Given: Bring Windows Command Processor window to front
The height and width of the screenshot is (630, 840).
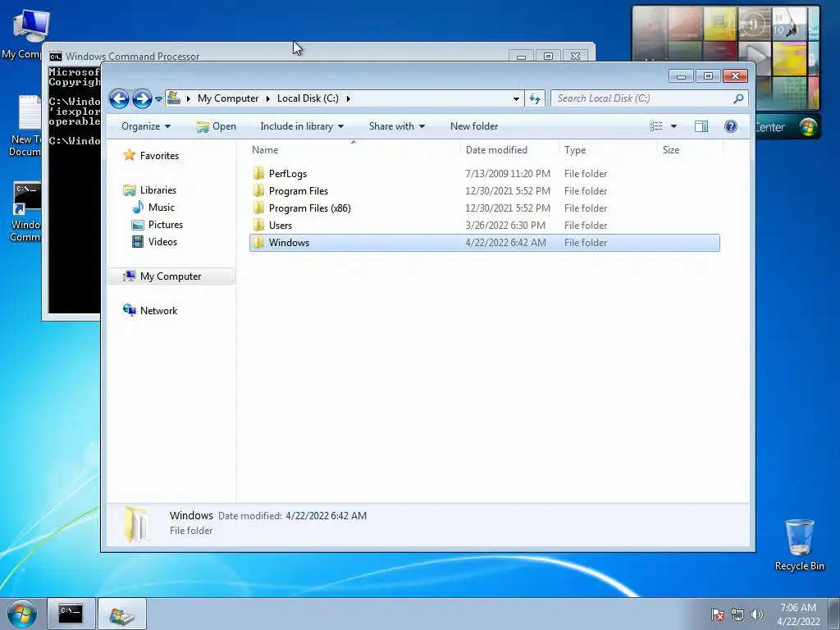Looking at the screenshot, I should (132, 56).
